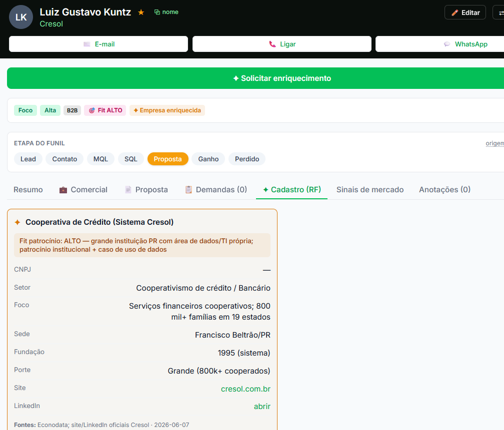The image size is (504, 430).
Task: Open the Comercial tab
Action: (x=83, y=189)
